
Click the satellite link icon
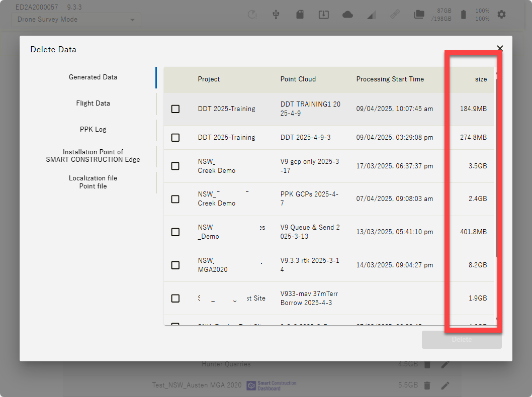pos(395,14)
